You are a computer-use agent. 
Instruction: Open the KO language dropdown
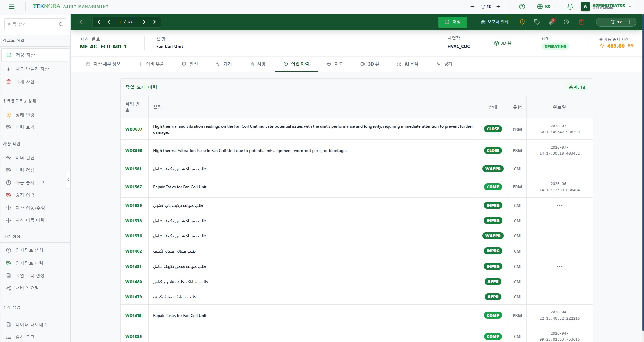(x=546, y=6)
